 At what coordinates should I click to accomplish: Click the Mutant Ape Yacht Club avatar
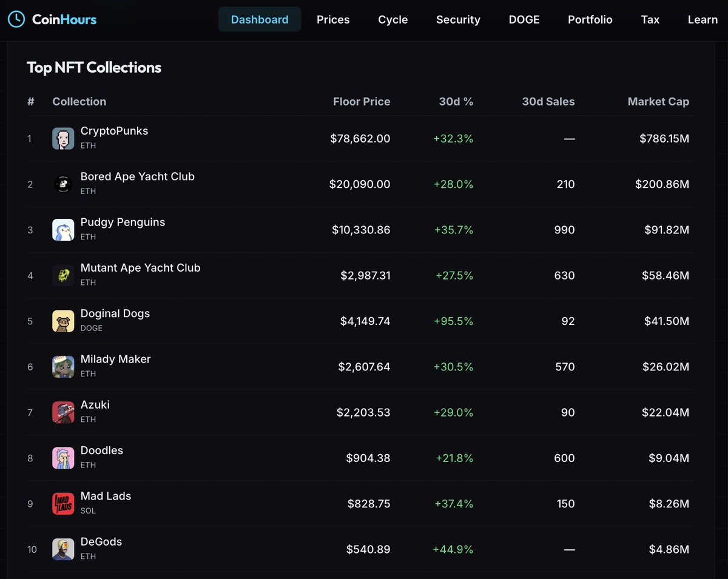click(x=63, y=275)
